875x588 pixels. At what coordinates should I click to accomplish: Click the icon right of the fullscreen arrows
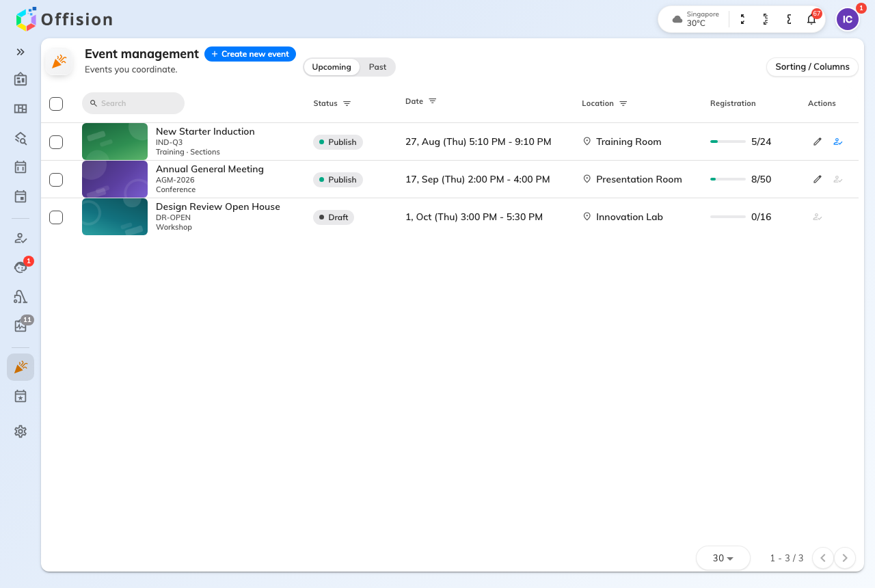[x=766, y=19]
